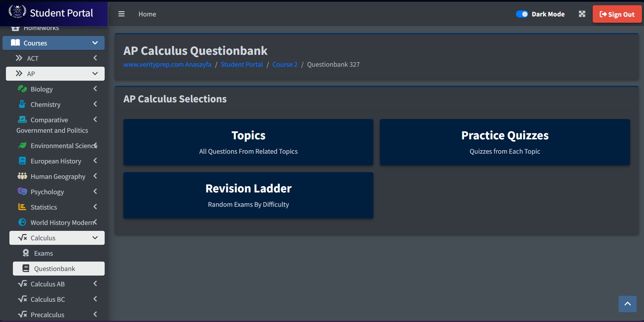Expand the Calculus BC submenu arrow
The width and height of the screenshot is (644, 322).
(x=95, y=299)
